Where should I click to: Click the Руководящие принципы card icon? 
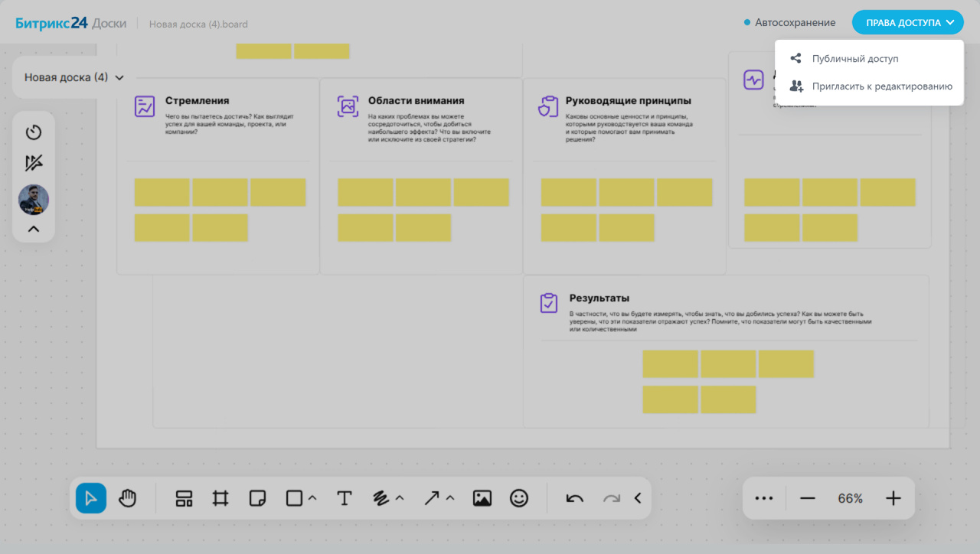pyautogui.click(x=548, y=106)
